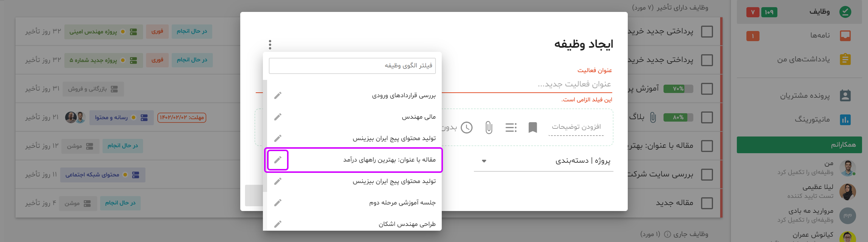The image size is (868, 242).
Task: Open the three-dot menu in the task dialog
Action: click(270, 44)
